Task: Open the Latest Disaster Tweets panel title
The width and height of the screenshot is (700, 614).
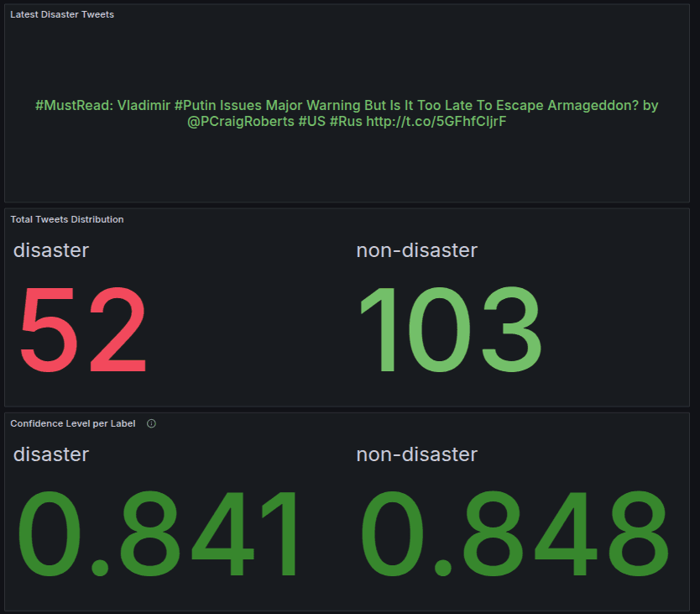Action: click(62, 15)
